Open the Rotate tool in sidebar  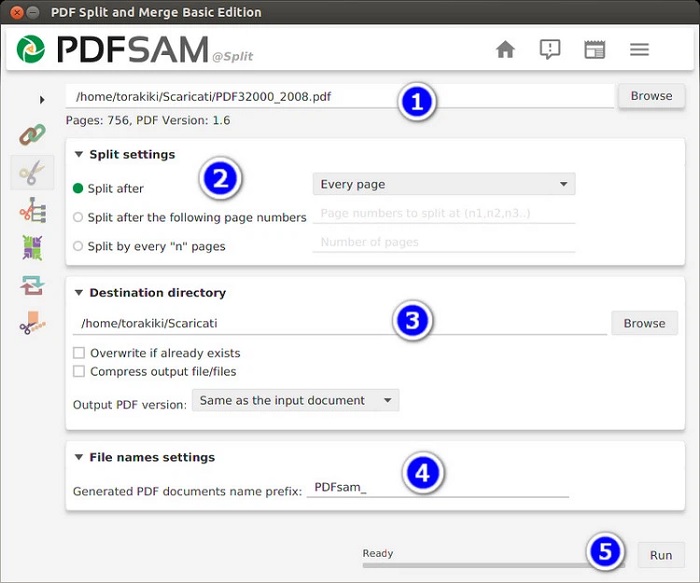point(32,286)
